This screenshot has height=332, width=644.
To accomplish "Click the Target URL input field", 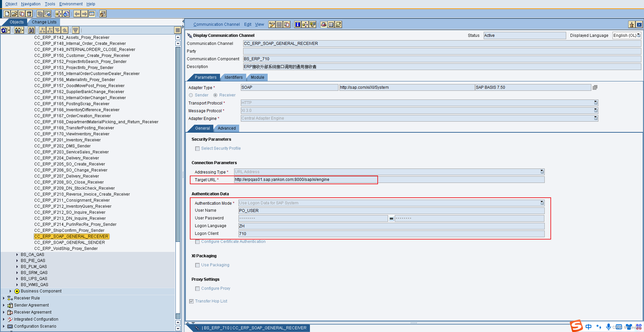I will (x=389, y=180).
